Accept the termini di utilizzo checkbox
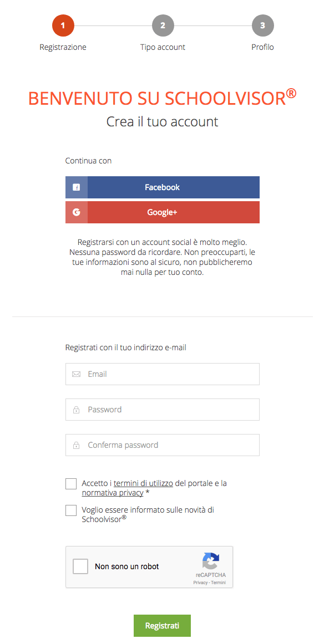 71,484
